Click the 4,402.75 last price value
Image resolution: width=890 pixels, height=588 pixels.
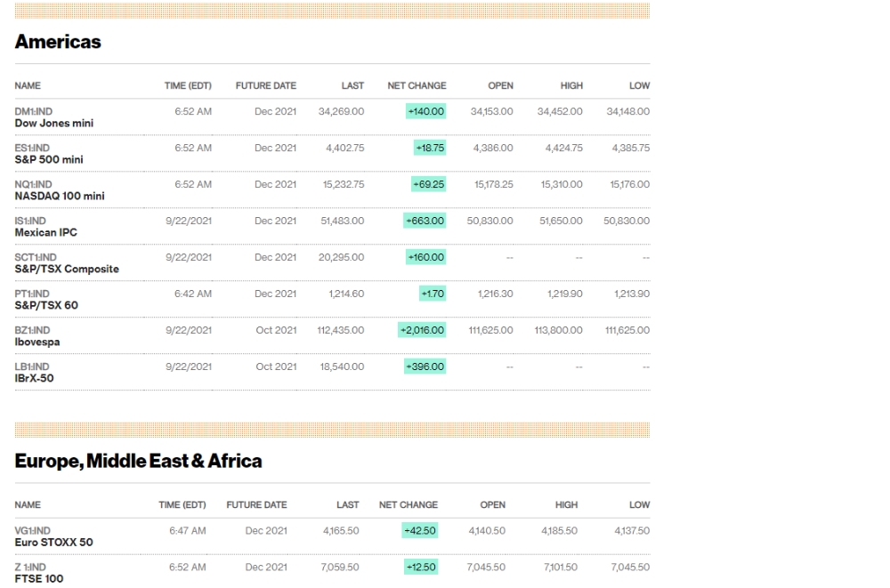click(x=345, y=148)
